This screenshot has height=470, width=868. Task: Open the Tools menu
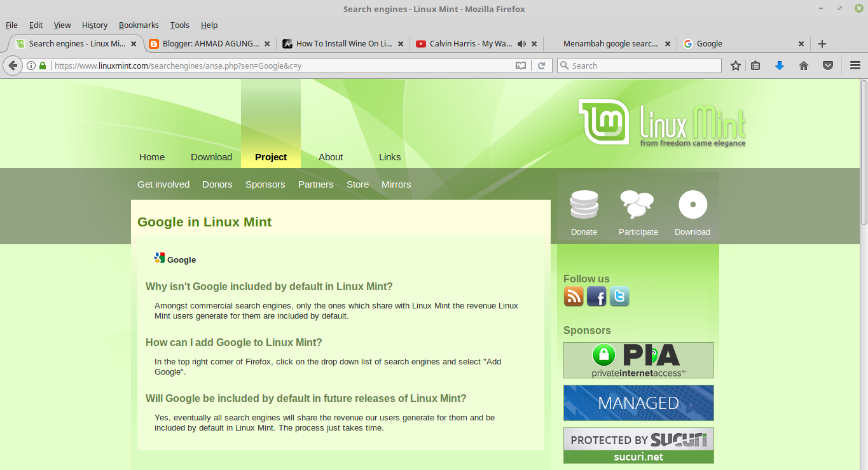[x=180, y=25]
